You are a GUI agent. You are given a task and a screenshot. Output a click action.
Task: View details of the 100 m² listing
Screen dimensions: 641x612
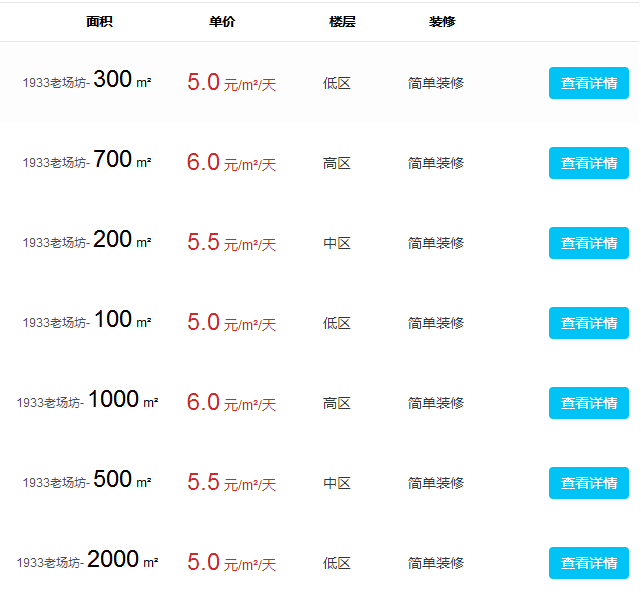(x=588, y=323)
